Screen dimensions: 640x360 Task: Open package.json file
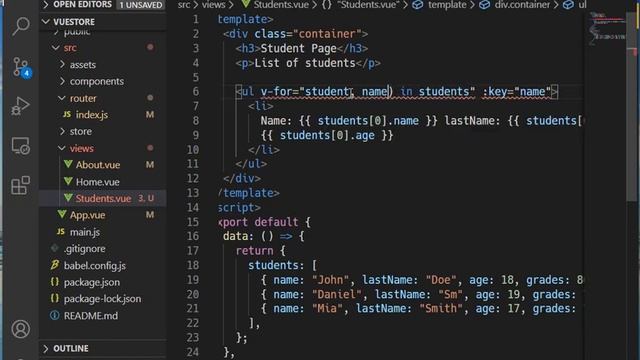[92, 282]
